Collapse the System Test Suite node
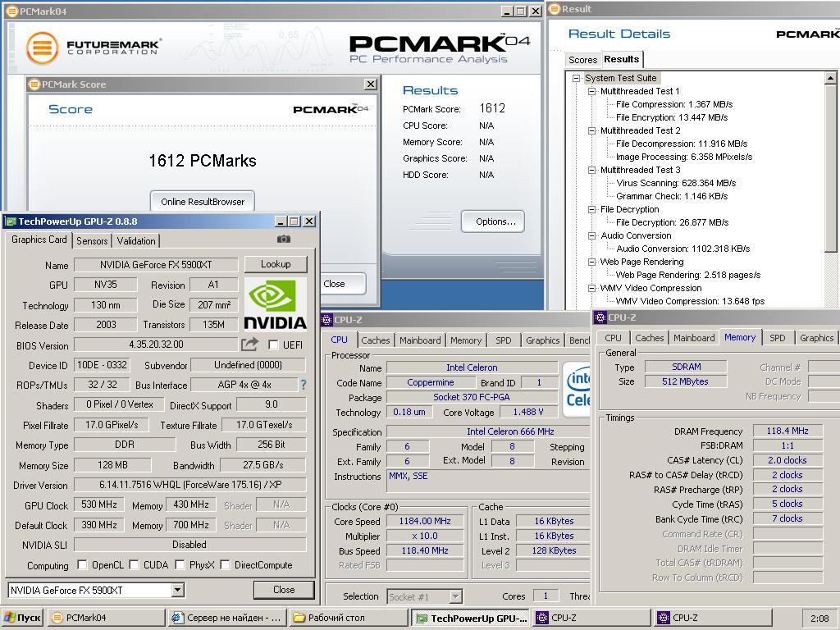840x630 pixels. tap(577, 78)
